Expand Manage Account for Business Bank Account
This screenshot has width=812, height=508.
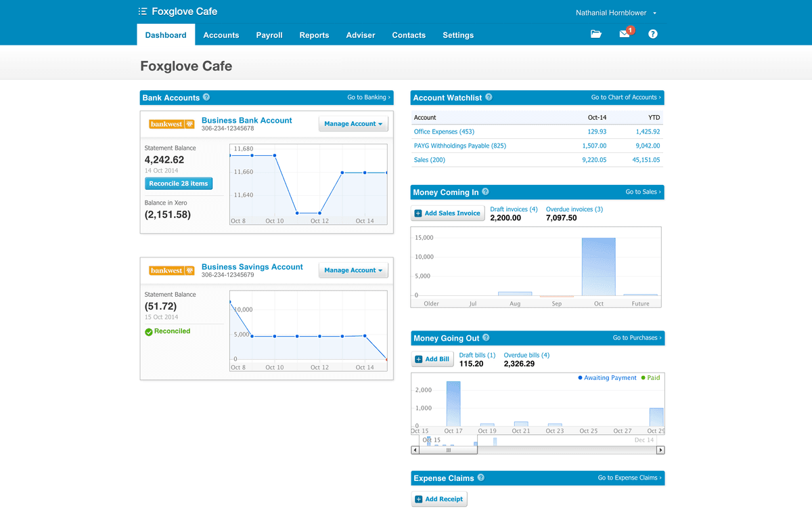[x=353, y=124]
